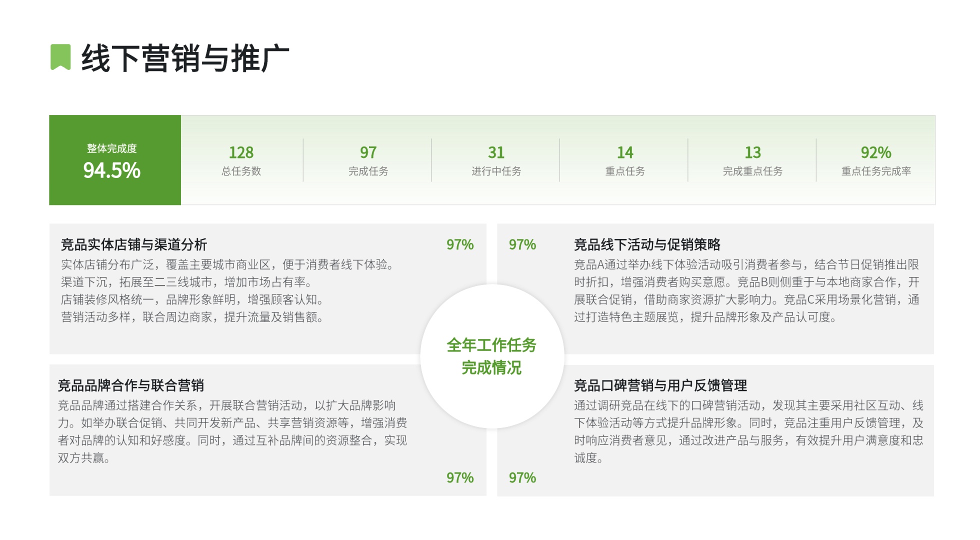Image resolution: width=980 pixels, height=540 pixels.
Task: Click the 完成任务 label
Action: [368, 171]
